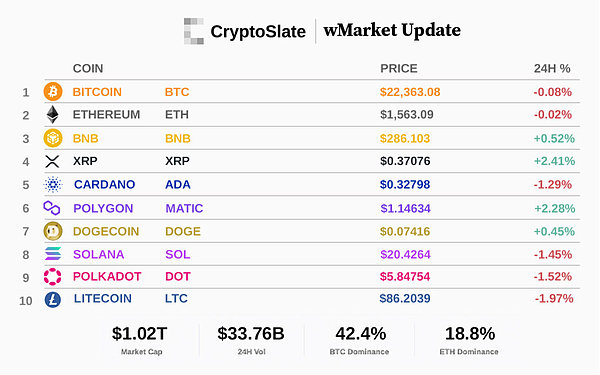Select the Dogecoin dog coin icon

(x=53, y=231)
